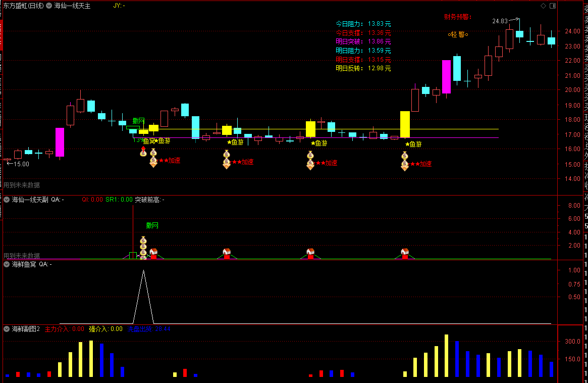Toggle the side panel icon beside the diamond
Viewport: 588px width, 383px height.
coord(552,6)
